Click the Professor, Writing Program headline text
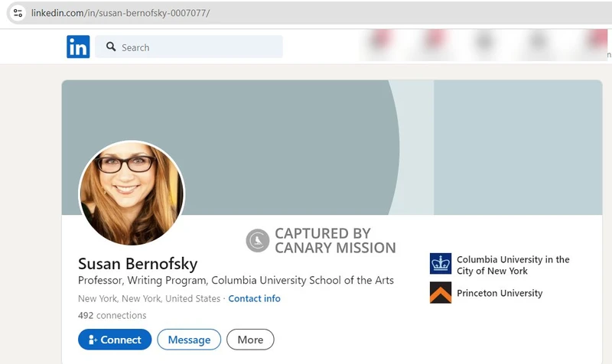This screenshot has width=612, height=364. coord(236,280)
